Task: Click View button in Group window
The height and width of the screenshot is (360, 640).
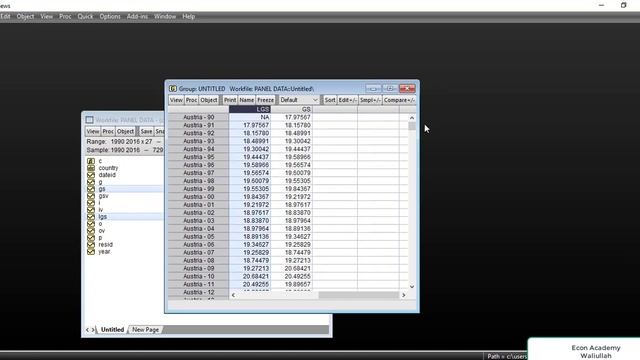Action: tap(176, 100)
